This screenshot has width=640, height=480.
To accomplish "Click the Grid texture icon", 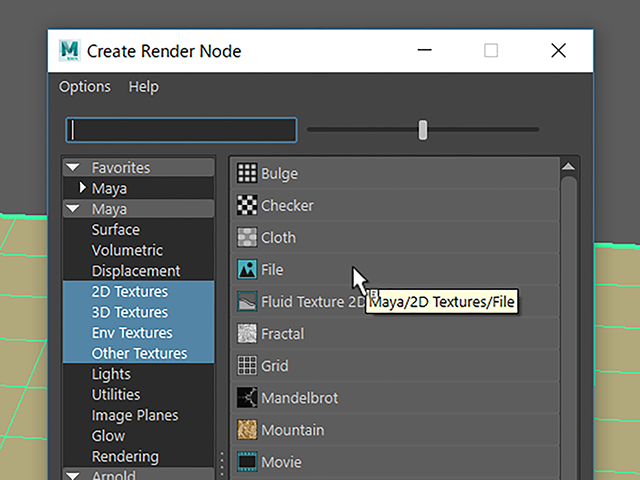I will tap(247, 365).
